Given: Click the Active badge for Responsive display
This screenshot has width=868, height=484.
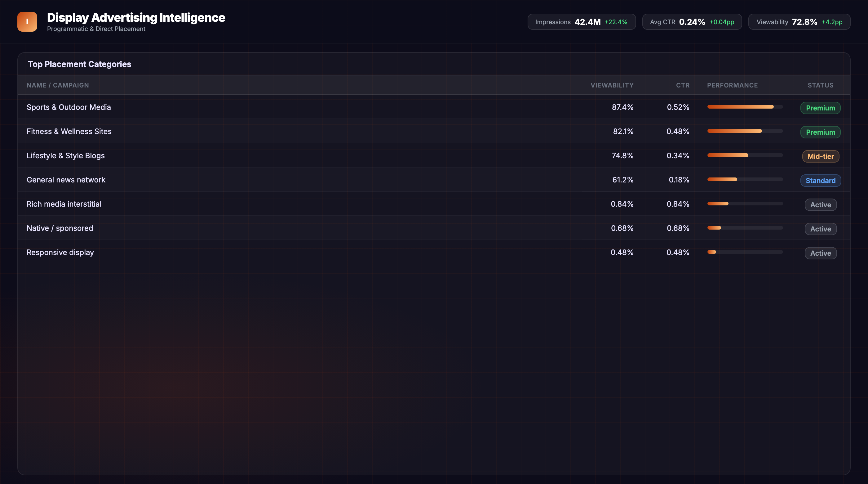Looking at the screenshot, I should tap(821, 253).
